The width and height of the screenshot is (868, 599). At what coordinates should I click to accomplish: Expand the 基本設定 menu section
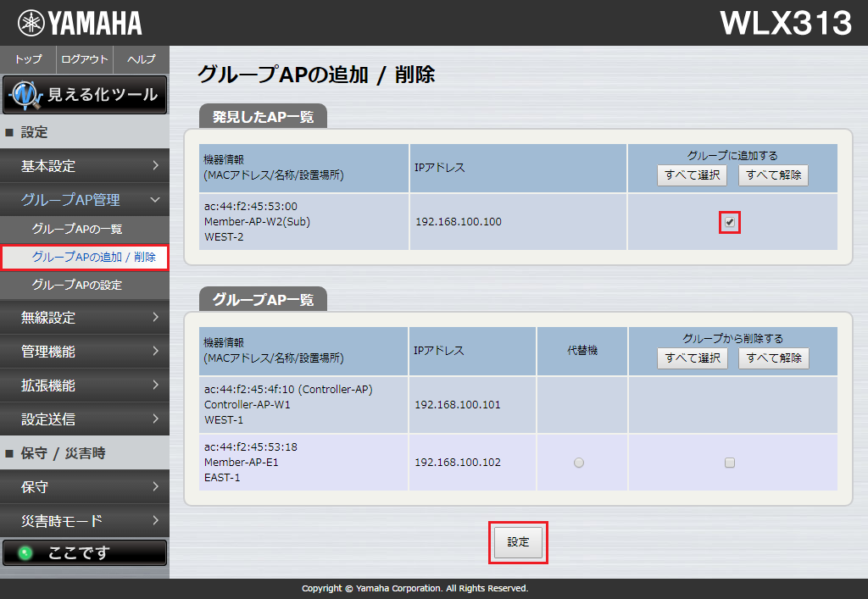tap(85, 166)
